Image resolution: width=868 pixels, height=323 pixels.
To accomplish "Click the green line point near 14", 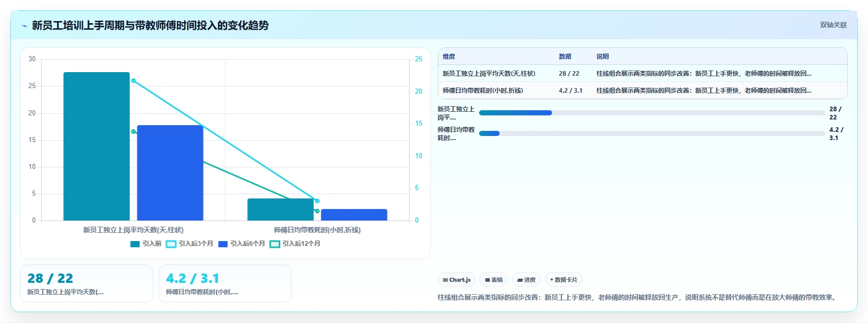I will click(133, 132).
